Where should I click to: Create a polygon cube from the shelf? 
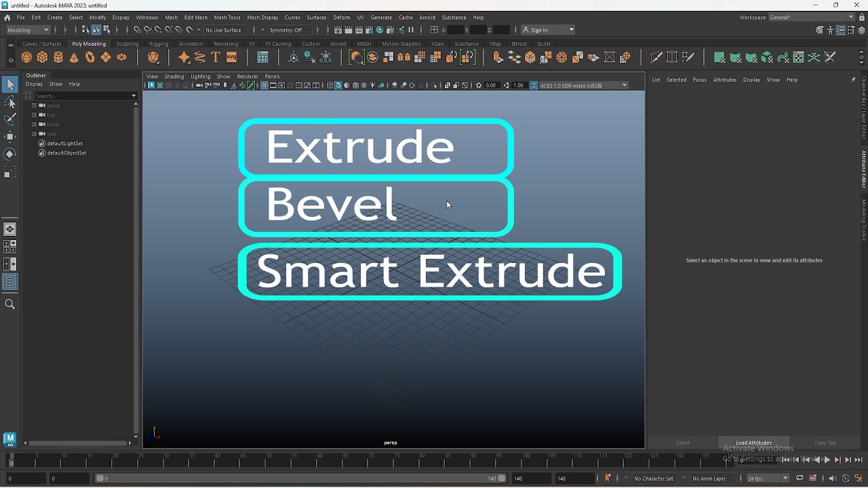(x=43, y=58)
